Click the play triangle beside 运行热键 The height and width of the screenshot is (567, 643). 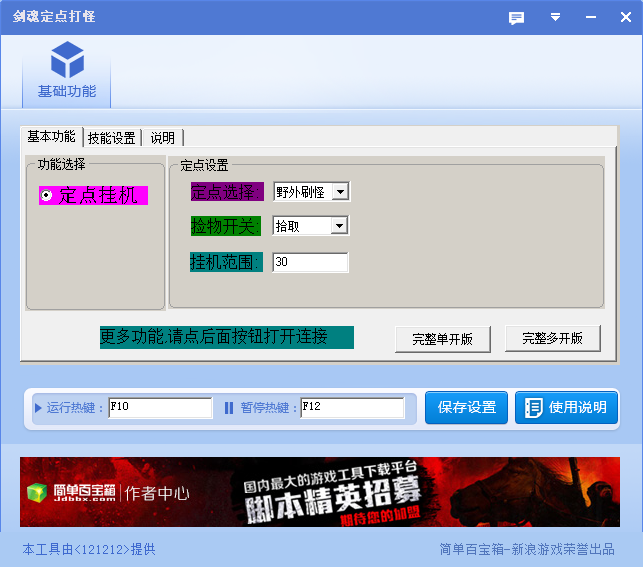pyautogui.click(x=38, y=408)
